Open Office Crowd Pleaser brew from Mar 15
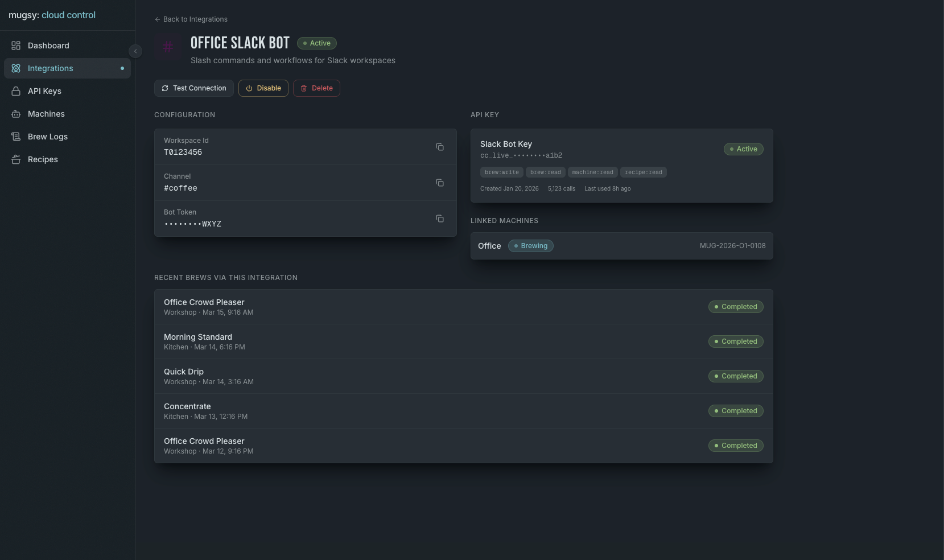 pos(463,307)
